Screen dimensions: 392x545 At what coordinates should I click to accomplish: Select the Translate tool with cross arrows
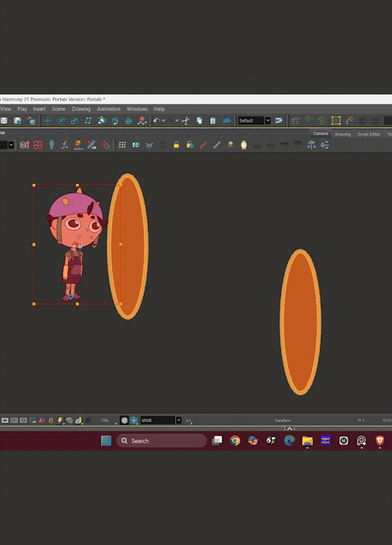(x=48, y=121)
